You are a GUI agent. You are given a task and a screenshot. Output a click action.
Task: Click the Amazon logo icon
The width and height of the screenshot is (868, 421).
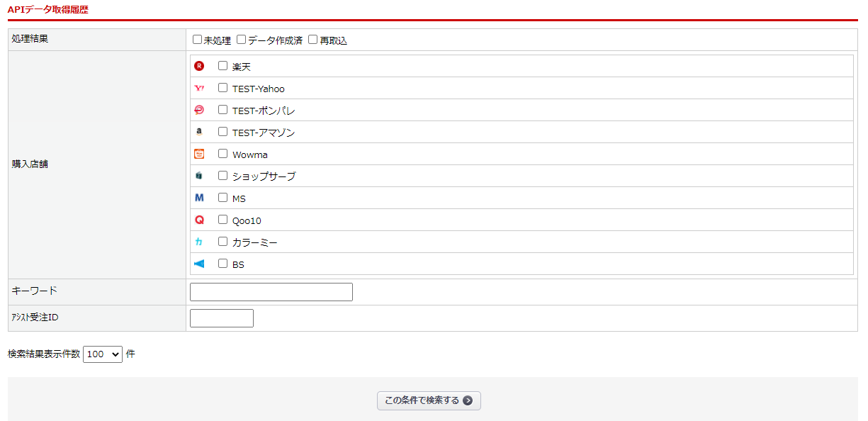point(199,132)
